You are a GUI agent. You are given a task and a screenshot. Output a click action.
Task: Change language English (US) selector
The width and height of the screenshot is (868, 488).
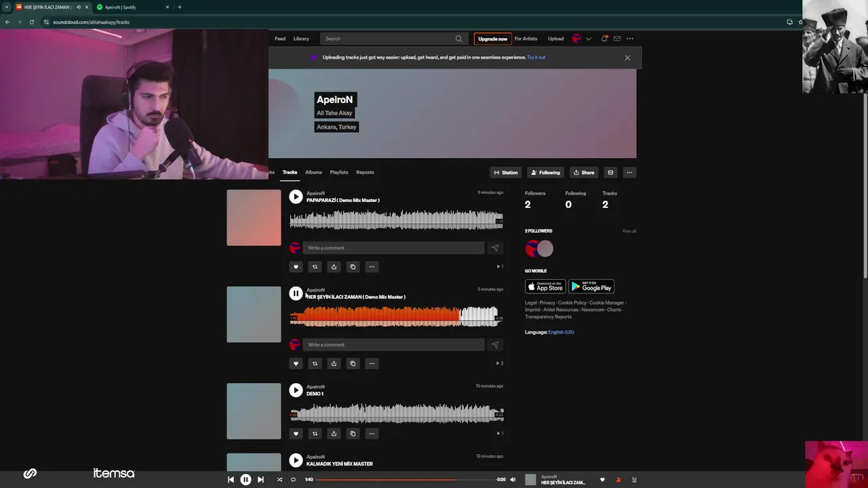click(x=561, y=332)
